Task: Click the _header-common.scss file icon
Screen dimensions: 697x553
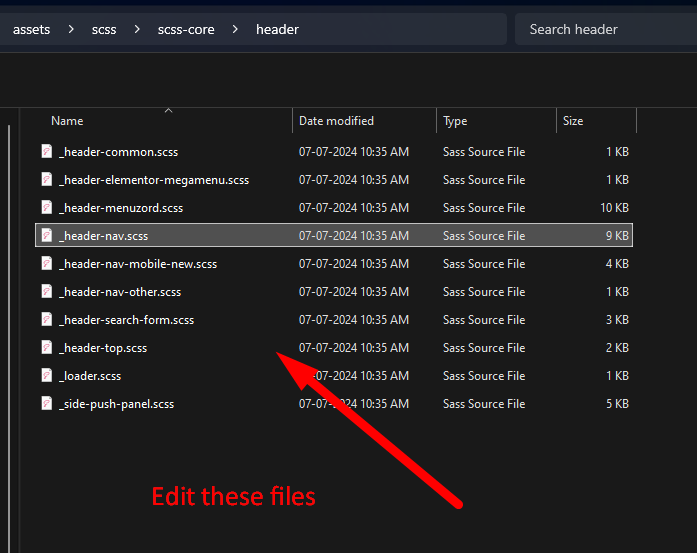Action: pos(47,152)
